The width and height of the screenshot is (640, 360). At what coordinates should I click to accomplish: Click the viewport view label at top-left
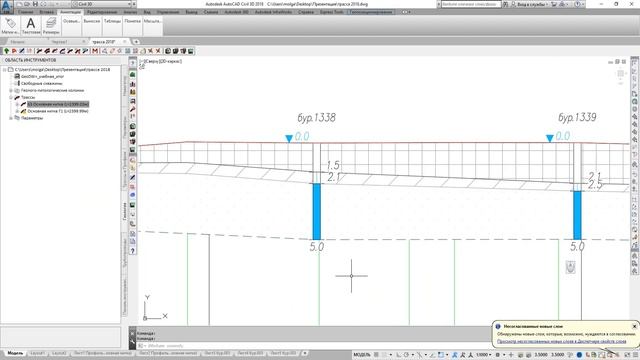pos(161,61)
